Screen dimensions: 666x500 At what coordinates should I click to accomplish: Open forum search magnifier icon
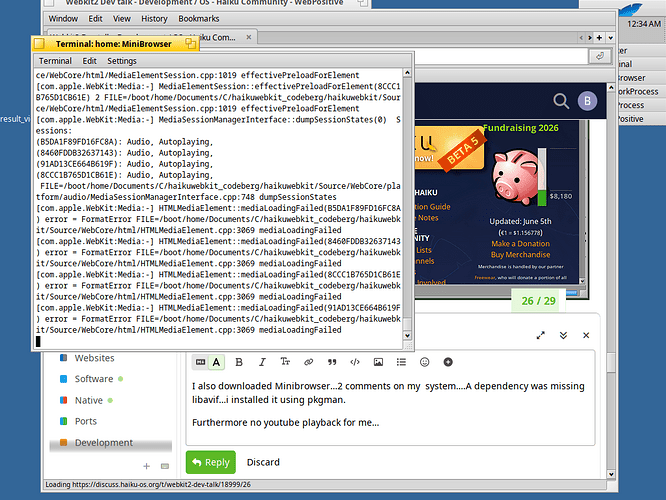[x=561, y=101]
